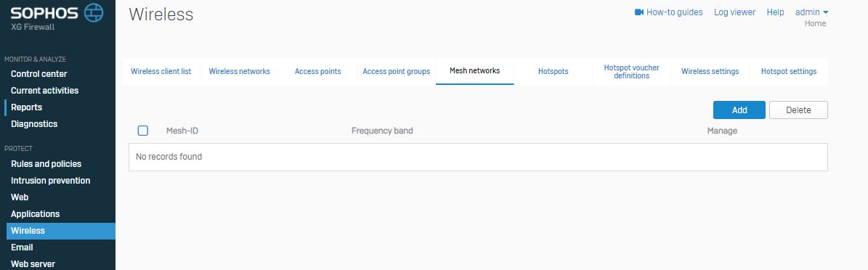Go to the Hotspots tab
This screenshot has width=868, height=270.
pyautogui.click(x=553, y=71)
